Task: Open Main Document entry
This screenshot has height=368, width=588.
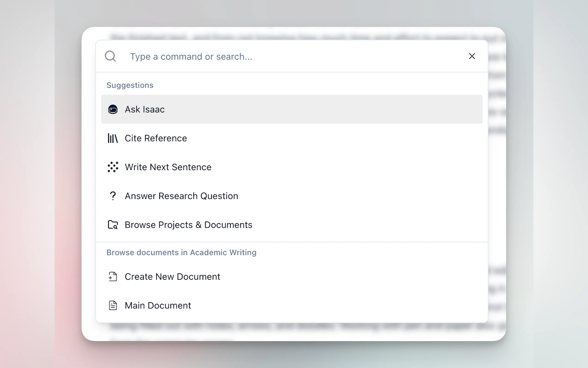Action: 158,306
